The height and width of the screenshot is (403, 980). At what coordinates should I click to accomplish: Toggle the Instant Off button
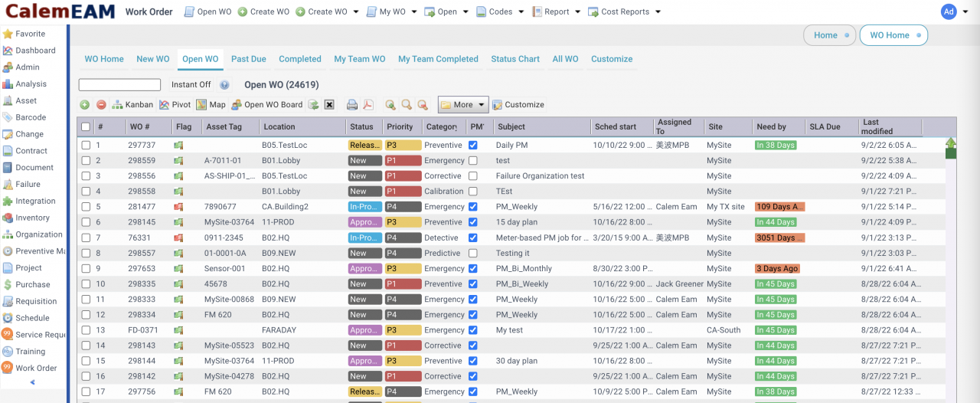pos(191,85)
